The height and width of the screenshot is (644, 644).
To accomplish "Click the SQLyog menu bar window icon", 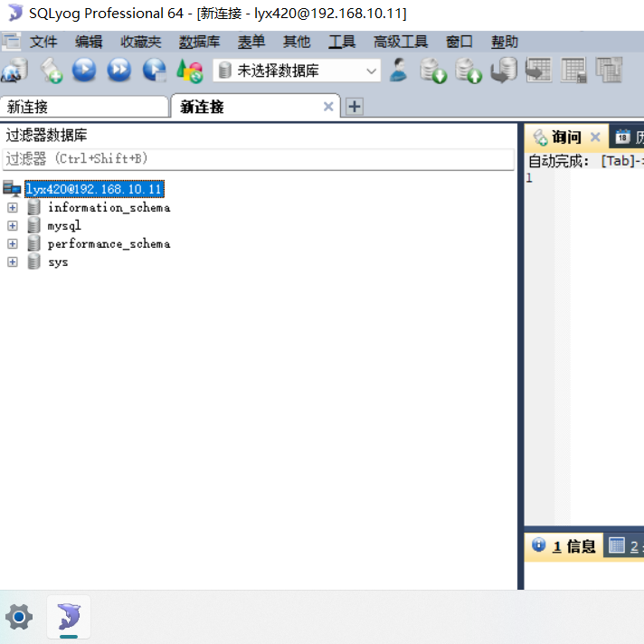I will point(12,41).
